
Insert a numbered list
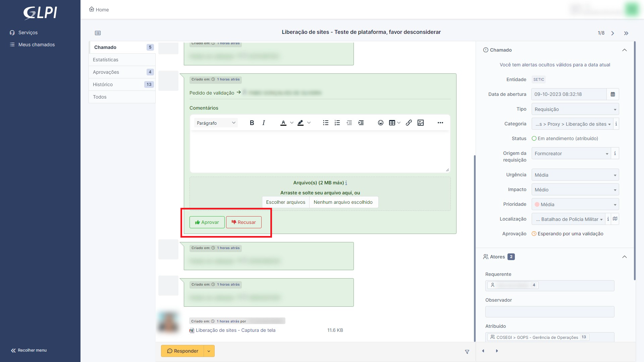[337, 123]
